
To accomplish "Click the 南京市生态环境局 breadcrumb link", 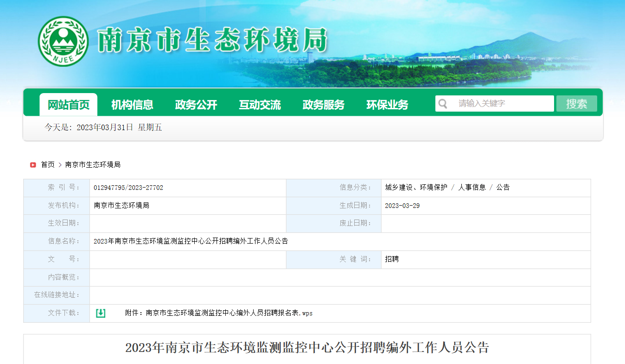I will (93, 165).
